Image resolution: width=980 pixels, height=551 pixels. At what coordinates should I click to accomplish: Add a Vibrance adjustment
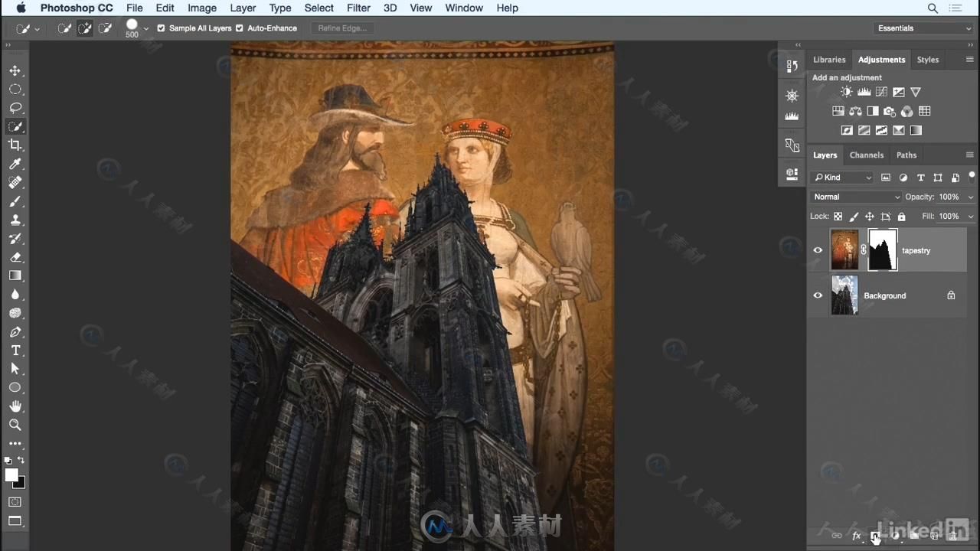(916, 92)
